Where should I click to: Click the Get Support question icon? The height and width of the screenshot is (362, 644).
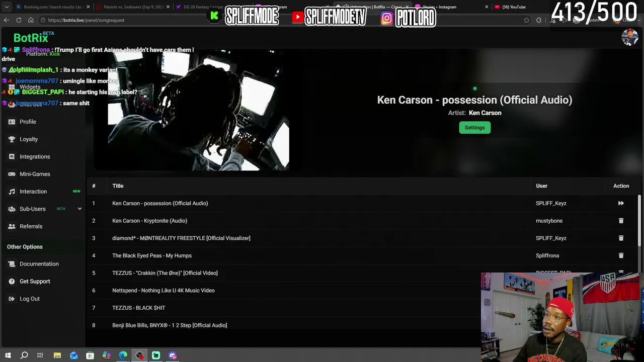(x=12, y=282)
